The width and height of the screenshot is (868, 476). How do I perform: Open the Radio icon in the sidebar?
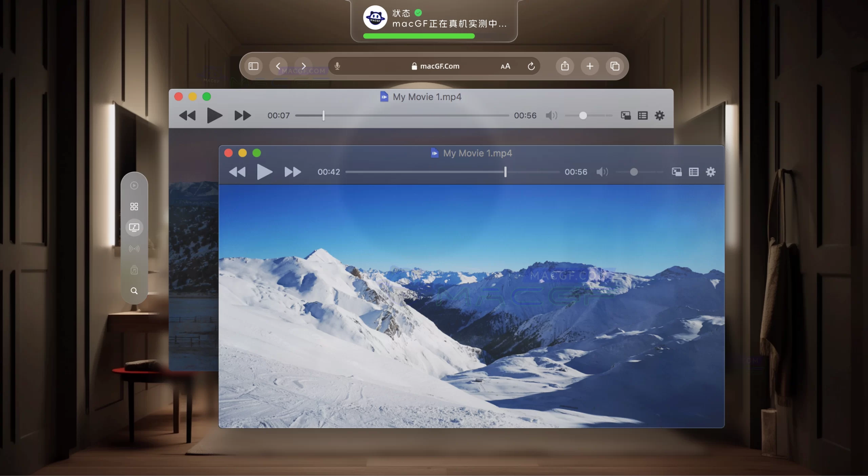point(134,249)
